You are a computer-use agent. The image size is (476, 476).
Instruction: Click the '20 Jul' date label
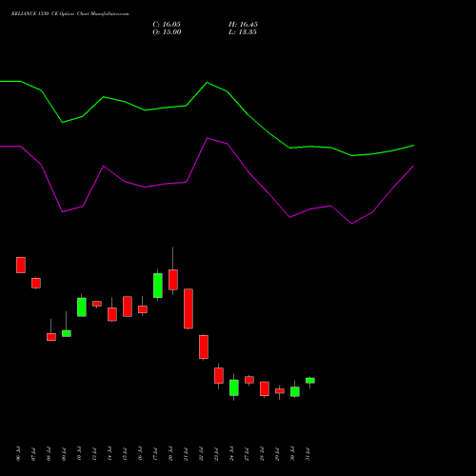[170, 453]
